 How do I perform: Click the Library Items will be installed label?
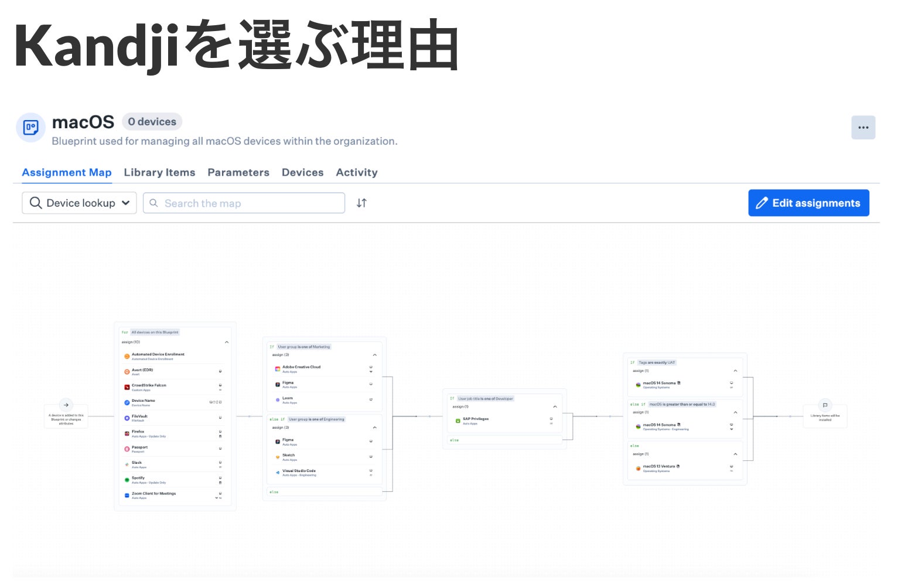[x=825, y=418]
